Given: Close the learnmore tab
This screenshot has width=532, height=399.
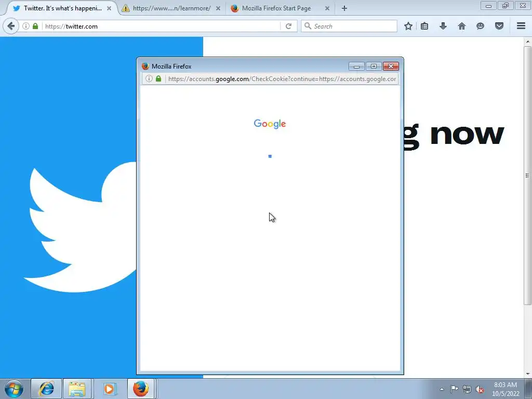Looking at the screenshot, I should coord(218,8).
